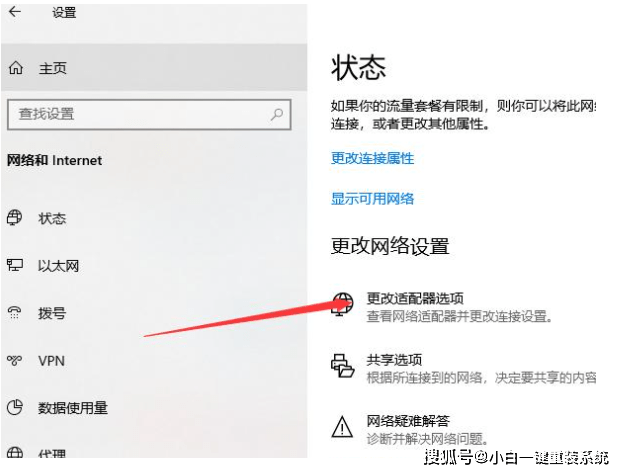Click the magnifier icon in search box

(x=277, y=114)
